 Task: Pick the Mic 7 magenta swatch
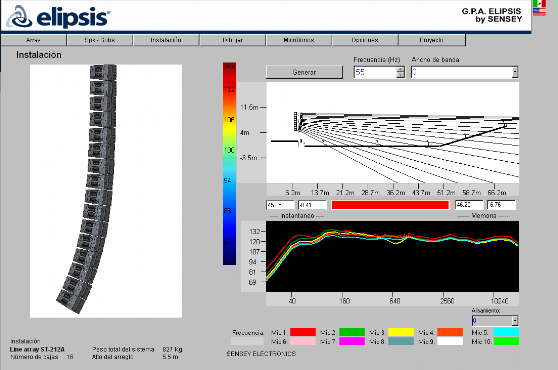[352, 341]
